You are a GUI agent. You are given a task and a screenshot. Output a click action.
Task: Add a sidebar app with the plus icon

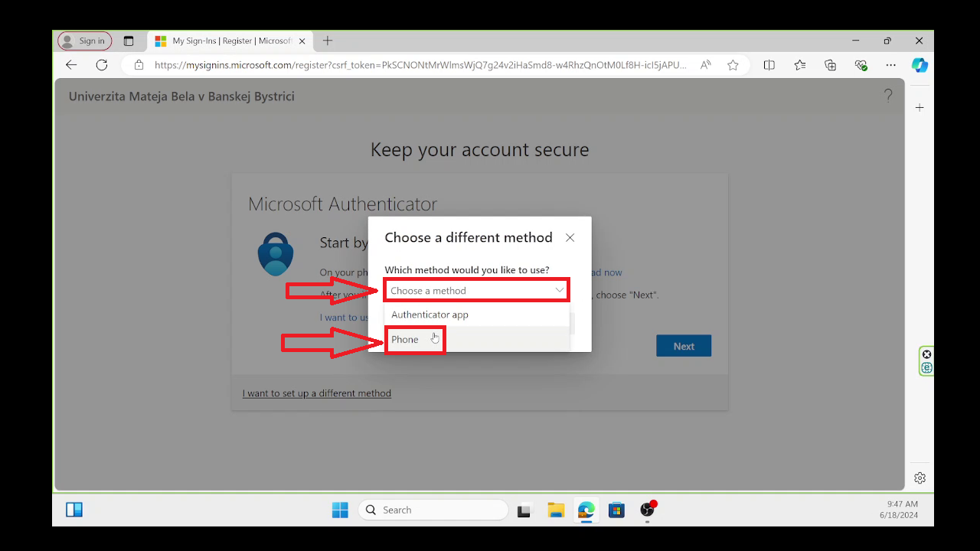920,108
